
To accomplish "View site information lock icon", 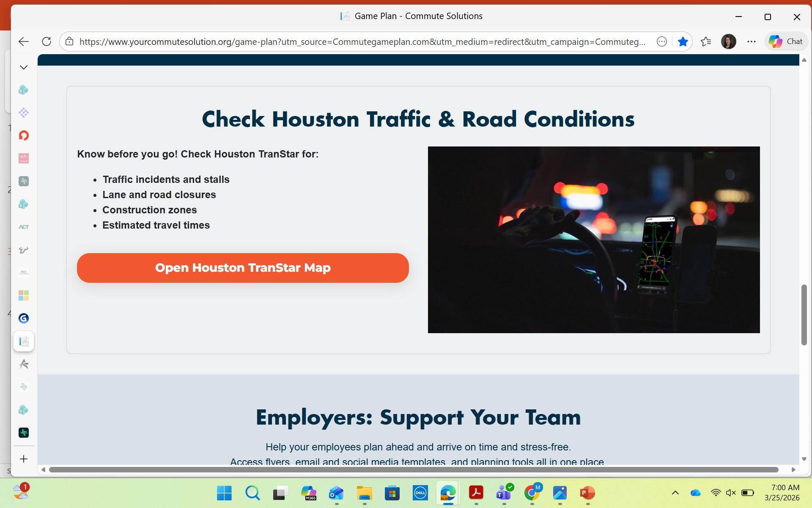I will tap(69, 41).
